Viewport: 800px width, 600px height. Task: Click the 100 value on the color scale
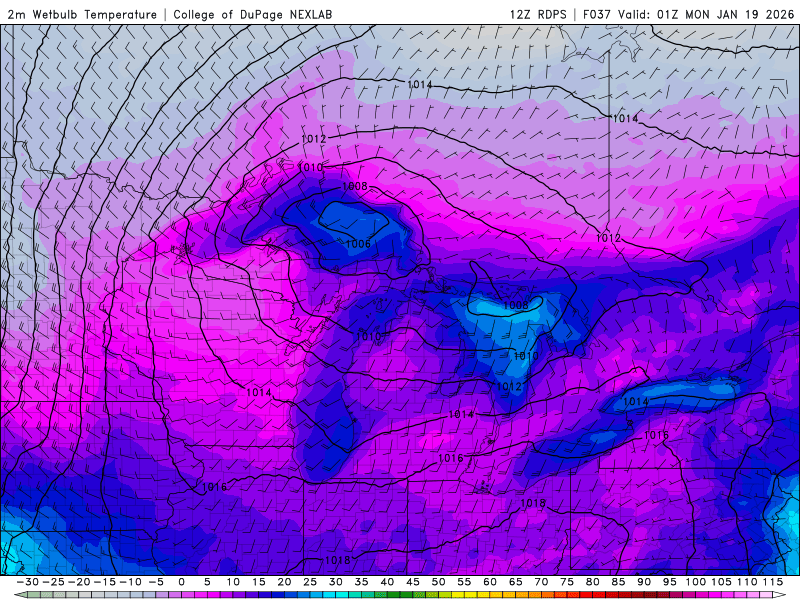pos(695,582)
